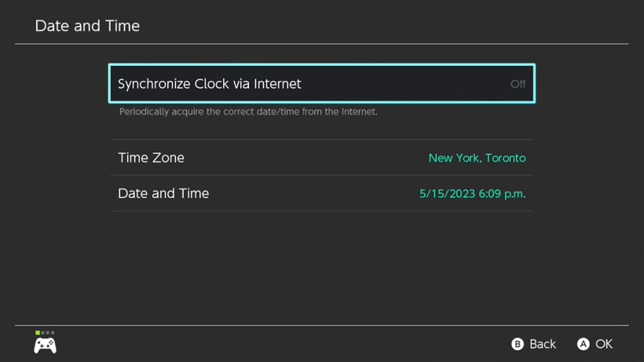Click the player indicator dots above the controller

click(x=45, y=332)
